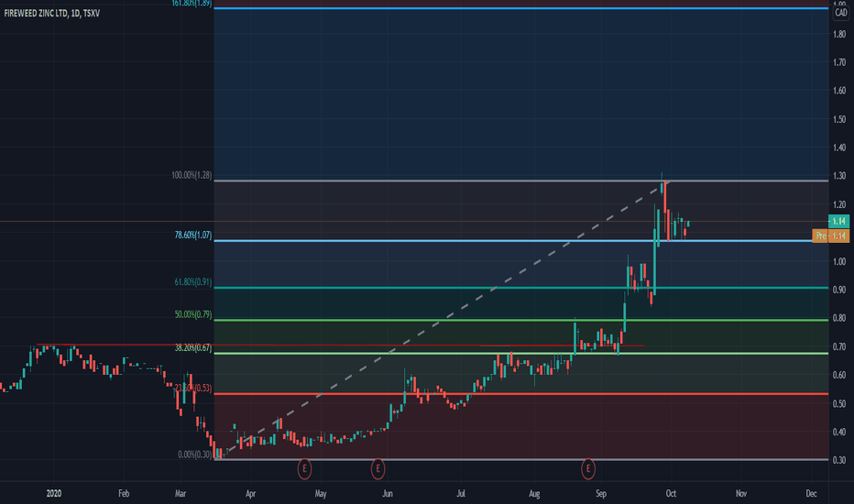Select the 78.60%(1.07) Fibonacci label
The height and width of the screenshot is (504, 854).
(x=192, y=236)
